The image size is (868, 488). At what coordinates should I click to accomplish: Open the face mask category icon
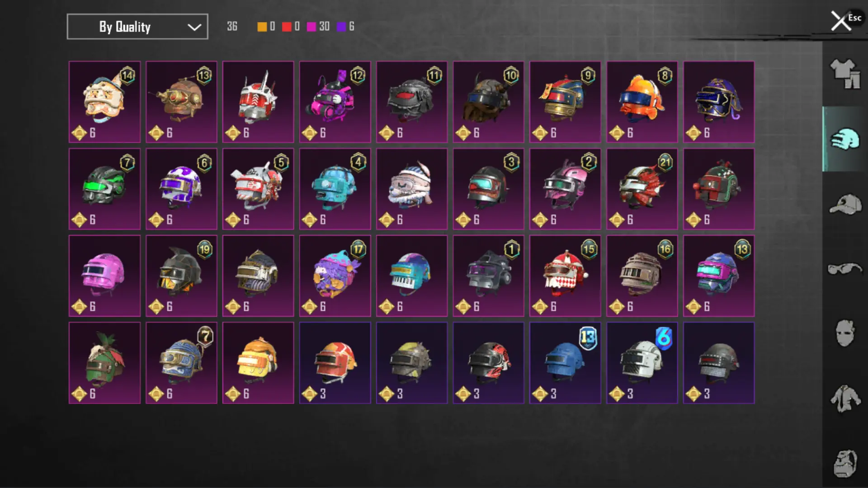pos(845,333)
